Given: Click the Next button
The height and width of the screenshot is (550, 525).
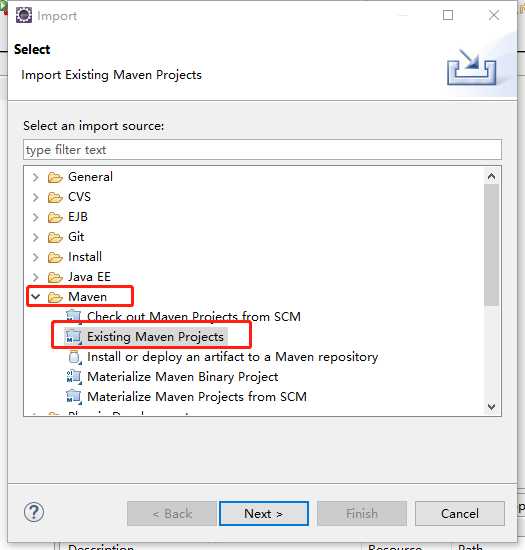Looking at the screenshot, I should point(264,514).
